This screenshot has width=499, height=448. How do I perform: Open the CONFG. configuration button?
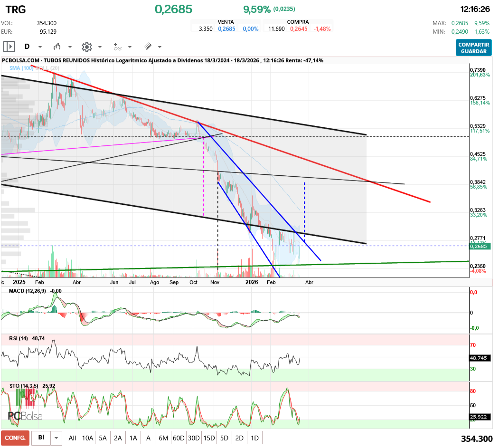click(x=14, y=438)
